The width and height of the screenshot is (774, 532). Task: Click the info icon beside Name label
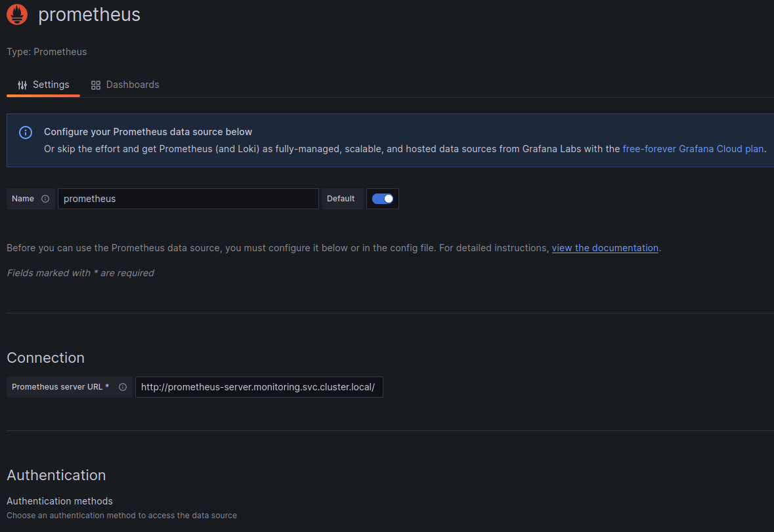tap(45, 199)
